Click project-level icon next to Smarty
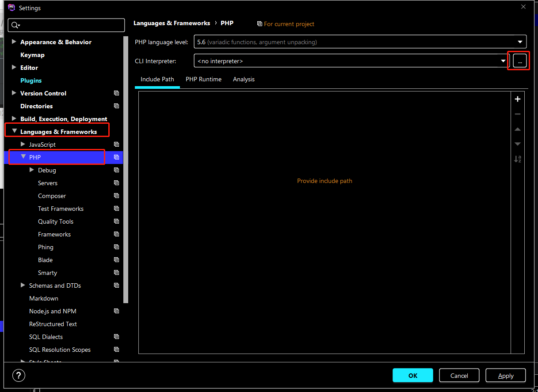538x392 pixels. [117, 273]
